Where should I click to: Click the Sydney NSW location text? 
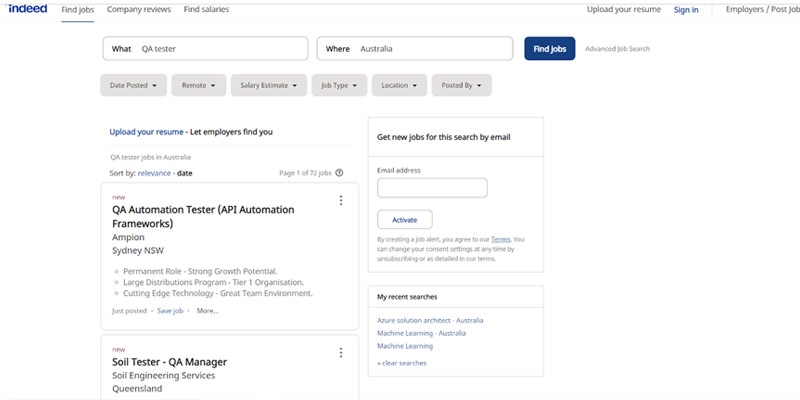point(138,251)
